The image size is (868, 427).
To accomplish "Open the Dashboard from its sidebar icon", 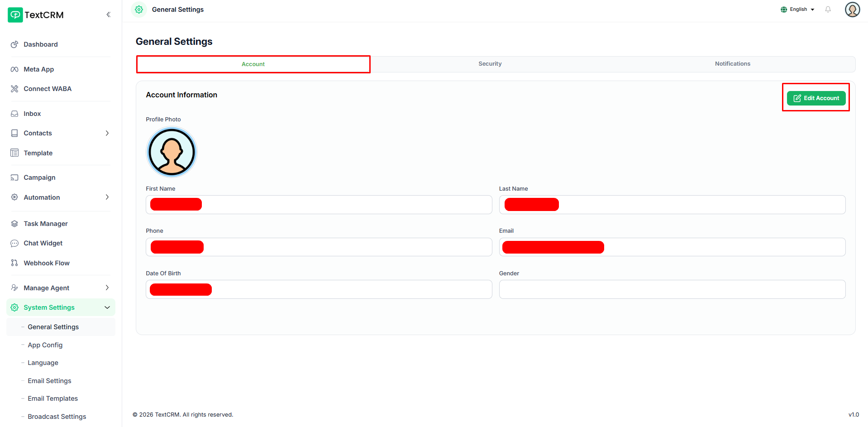I will pos(14,44).
